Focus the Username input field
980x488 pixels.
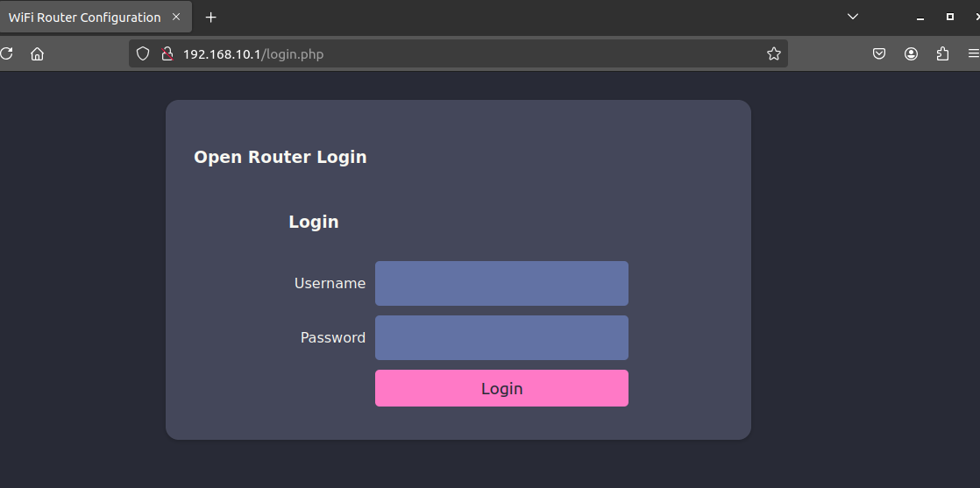[x=501, y=283]
